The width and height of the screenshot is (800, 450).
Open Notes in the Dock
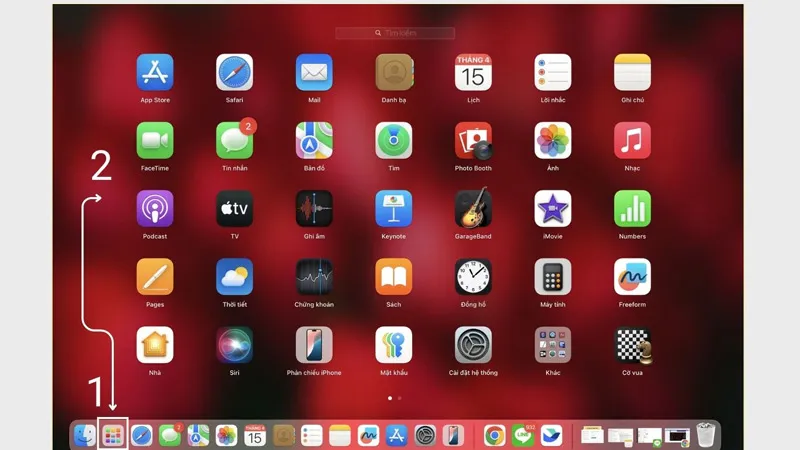click(x=340, y=436)
